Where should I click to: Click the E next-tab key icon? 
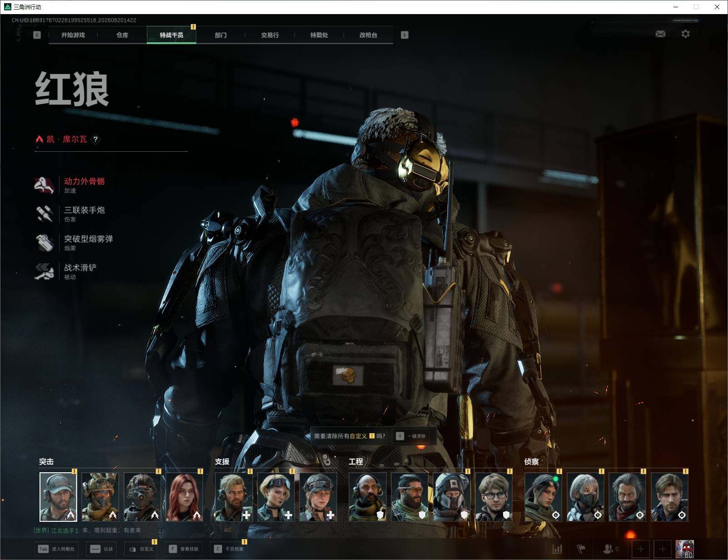(404, 35)
